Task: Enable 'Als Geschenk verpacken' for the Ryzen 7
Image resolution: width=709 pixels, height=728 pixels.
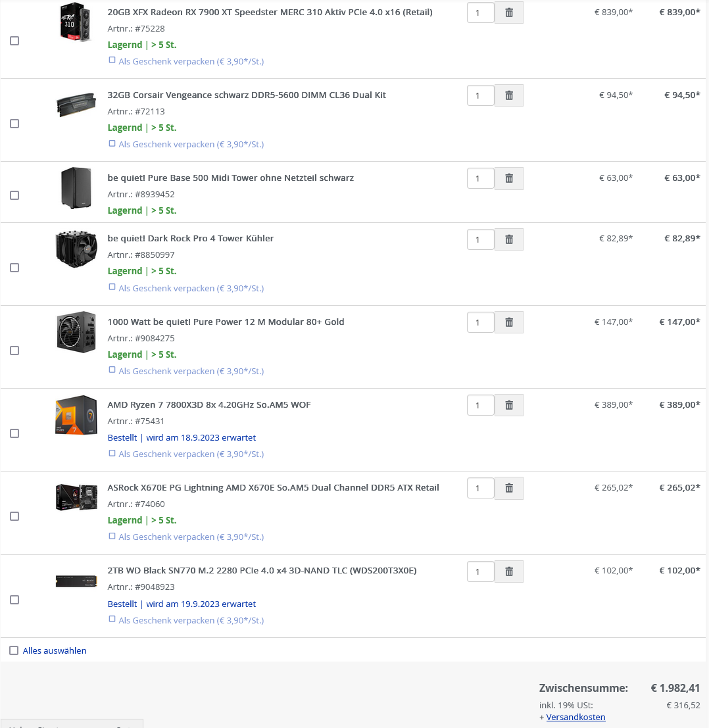Action: point(112,452)
